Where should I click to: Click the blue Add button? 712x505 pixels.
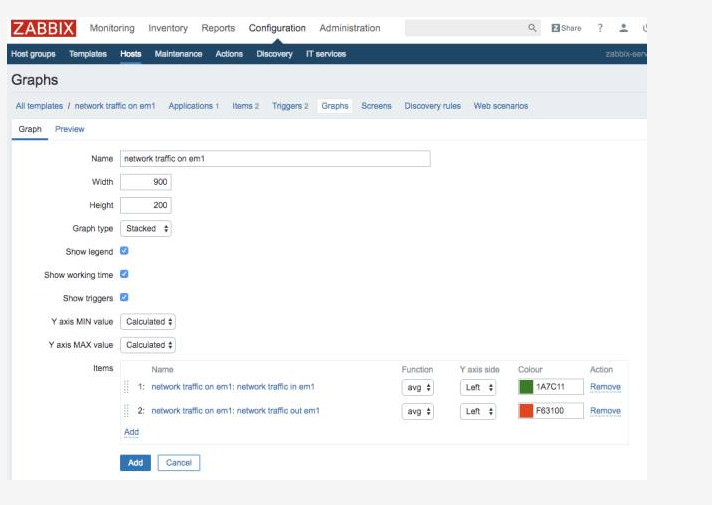pos(135,463)
